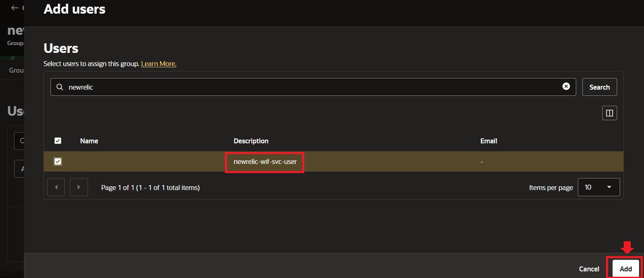
Task: Go to the previous page arrow
Action: point(56,187)
